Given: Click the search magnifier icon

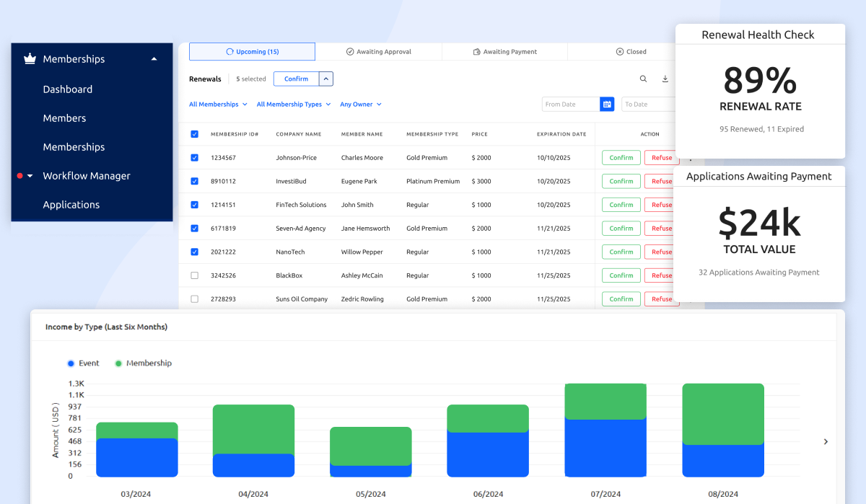Looking at the screenshot, I should pos(643,79).
